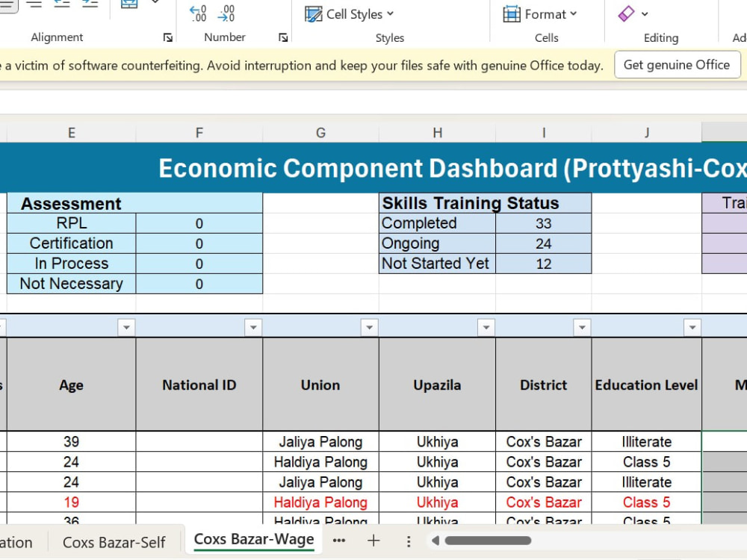Select the RPL value 0 cell
The height and width of the screenshot is (560, 747).
pos(199,223)
